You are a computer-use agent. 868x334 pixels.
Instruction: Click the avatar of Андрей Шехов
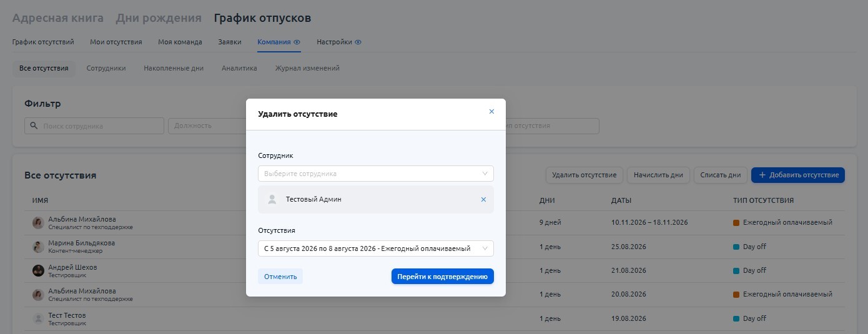38,270
